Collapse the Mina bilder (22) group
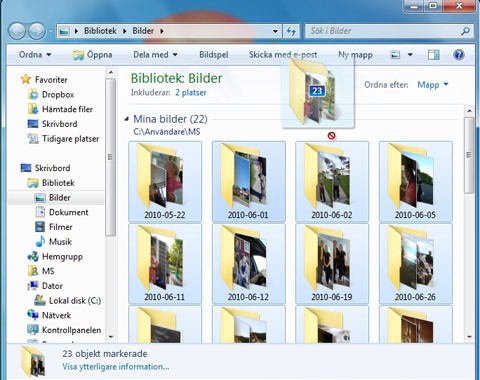 click(x=127, y=119)
